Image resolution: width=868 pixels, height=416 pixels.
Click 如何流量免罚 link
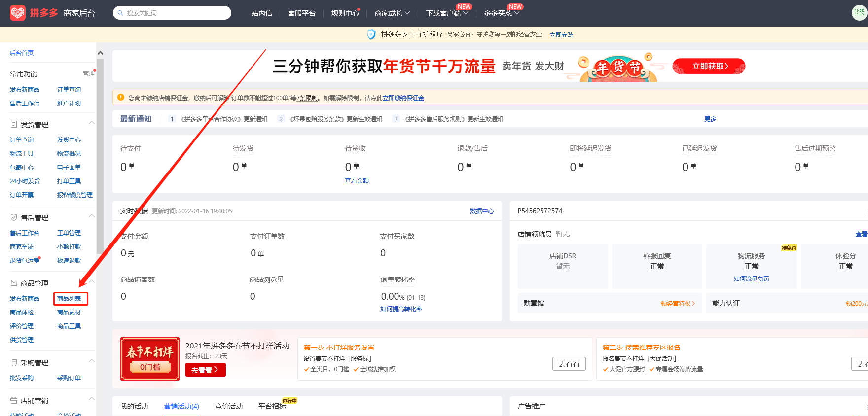[x=751, y=279]
